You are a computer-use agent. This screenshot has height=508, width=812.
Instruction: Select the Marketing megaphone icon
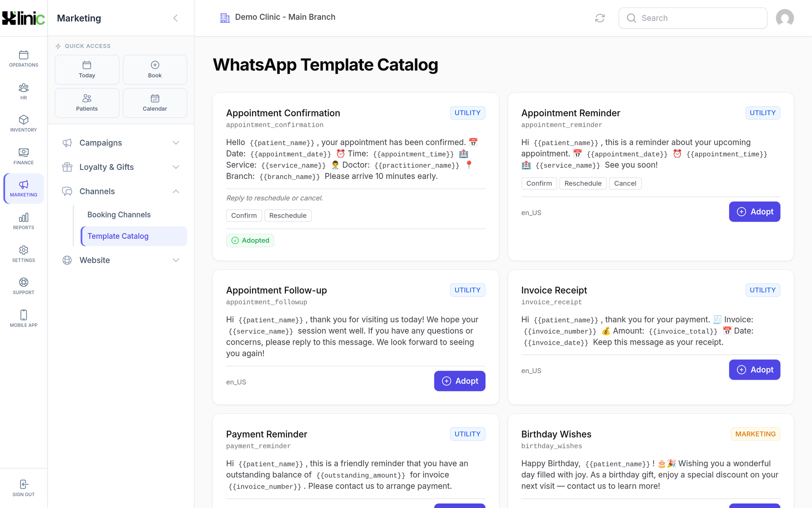tap(24, 185)
